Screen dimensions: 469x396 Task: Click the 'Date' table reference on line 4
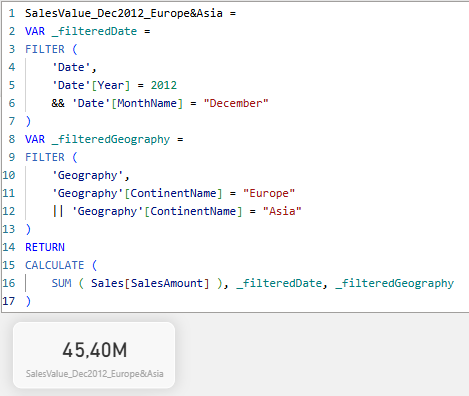[71, 67]
